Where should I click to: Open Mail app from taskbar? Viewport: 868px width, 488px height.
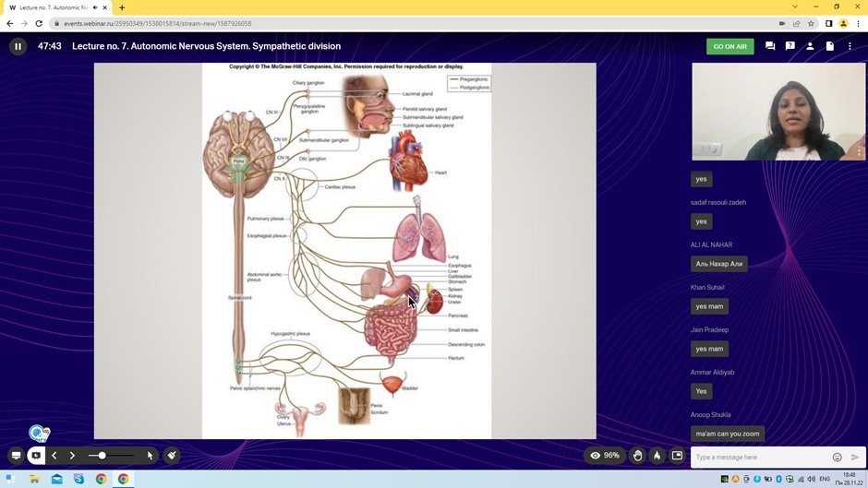tap(57, 479)
